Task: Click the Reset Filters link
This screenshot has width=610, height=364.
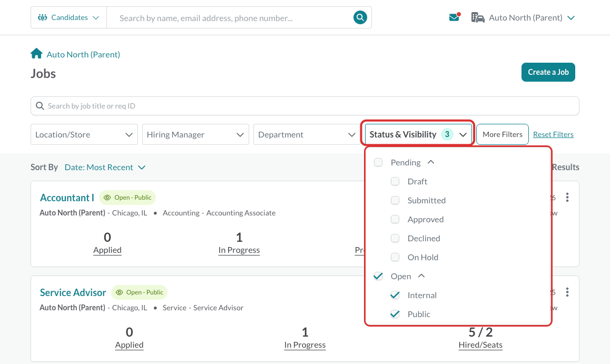Action: click(553, 134)
